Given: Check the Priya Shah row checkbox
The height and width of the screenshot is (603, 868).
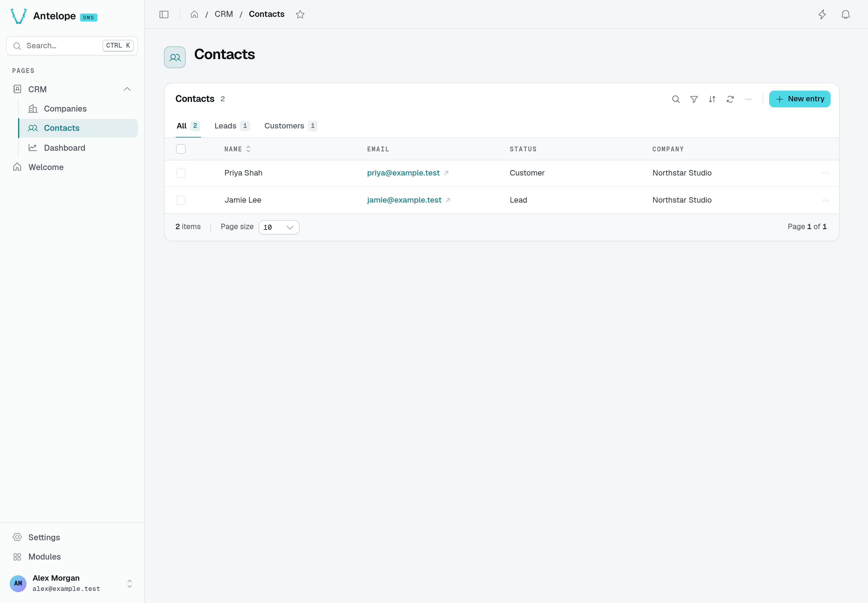Looking at the screenshot, I should pyautogui.click(x=181, y=173).
